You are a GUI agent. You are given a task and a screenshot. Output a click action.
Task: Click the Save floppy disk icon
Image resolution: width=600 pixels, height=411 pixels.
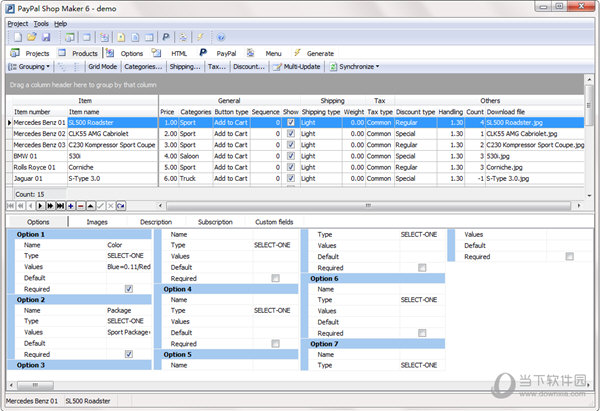[x=46, y=37]
